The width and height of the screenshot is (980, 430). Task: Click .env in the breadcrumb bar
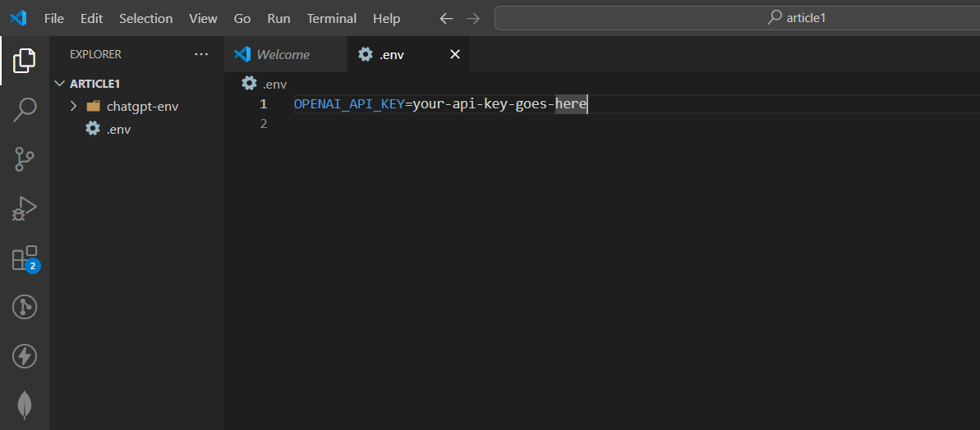click(x=274, y=84)
